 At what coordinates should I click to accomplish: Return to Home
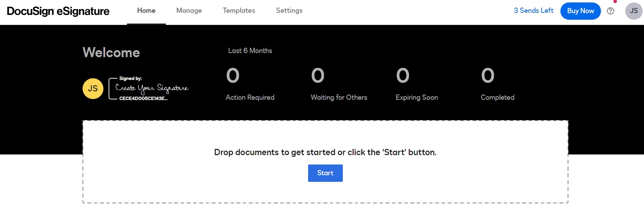point(146,11)
